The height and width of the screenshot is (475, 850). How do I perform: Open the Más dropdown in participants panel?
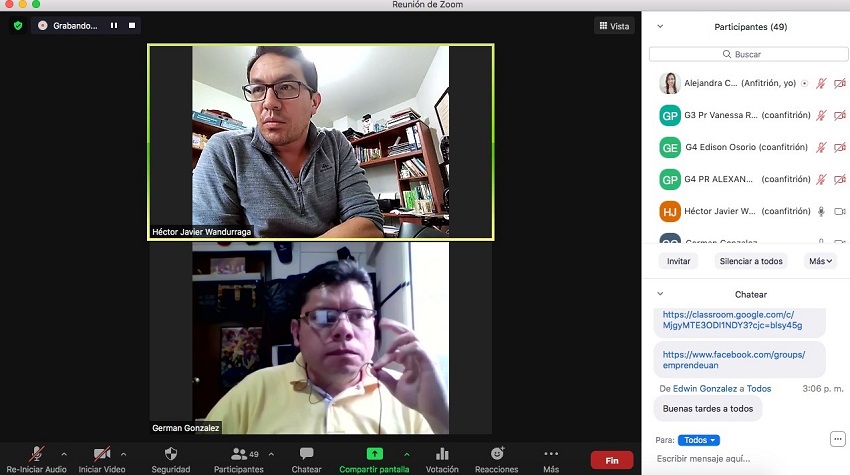[x=820, y=261]
